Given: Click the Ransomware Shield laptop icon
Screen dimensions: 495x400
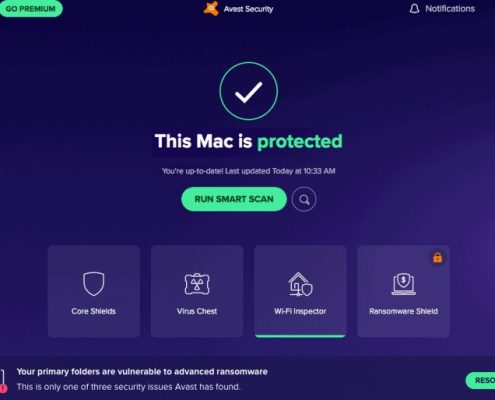Looking at the screenshot, I should pyautogui.click(x=403, y=284).
